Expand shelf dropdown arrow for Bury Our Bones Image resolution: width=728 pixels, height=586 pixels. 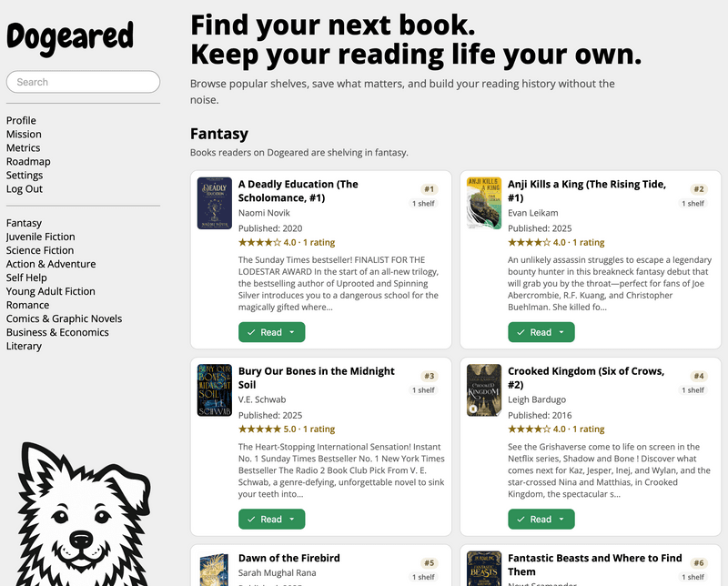[x=292, y=520]
